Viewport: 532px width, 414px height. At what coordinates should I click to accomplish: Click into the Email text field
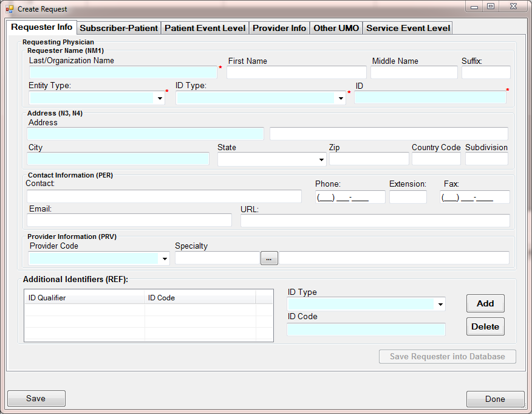click(129, 220)
